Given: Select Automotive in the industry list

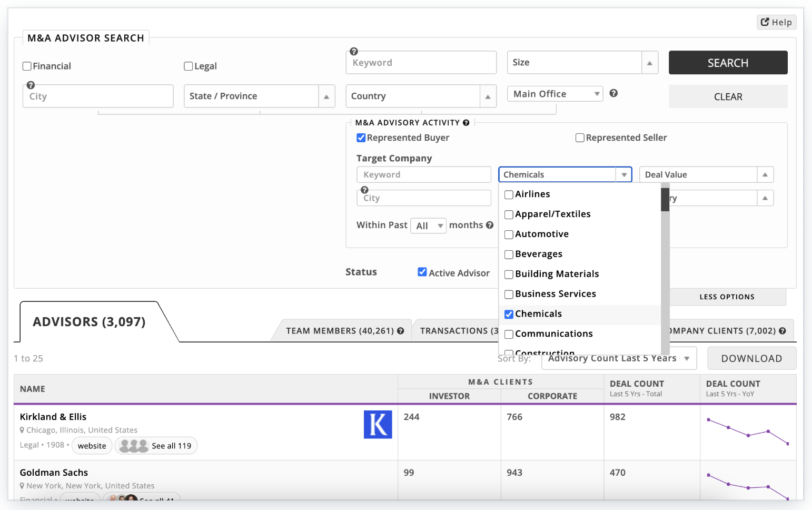Looking at the screenshot, I should pos(509,234).
